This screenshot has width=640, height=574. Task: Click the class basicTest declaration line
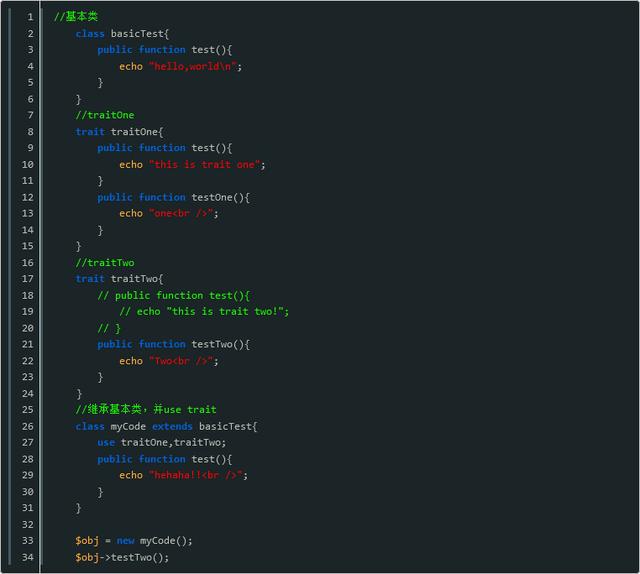[122, 33]
